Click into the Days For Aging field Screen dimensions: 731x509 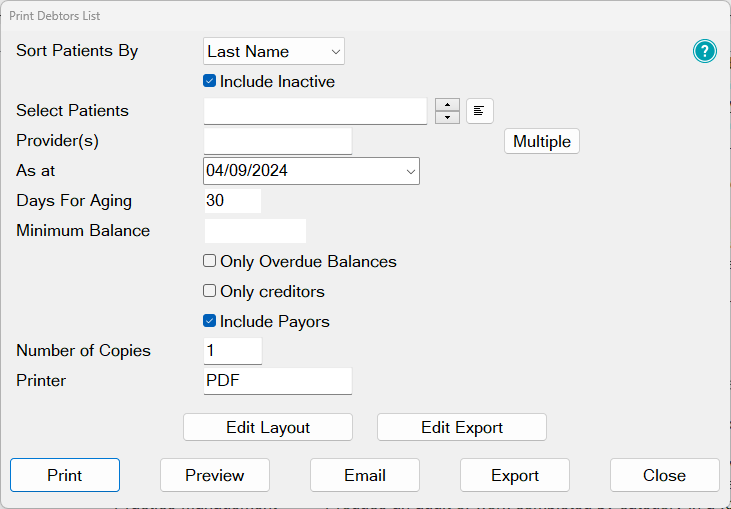pos(232,201)
